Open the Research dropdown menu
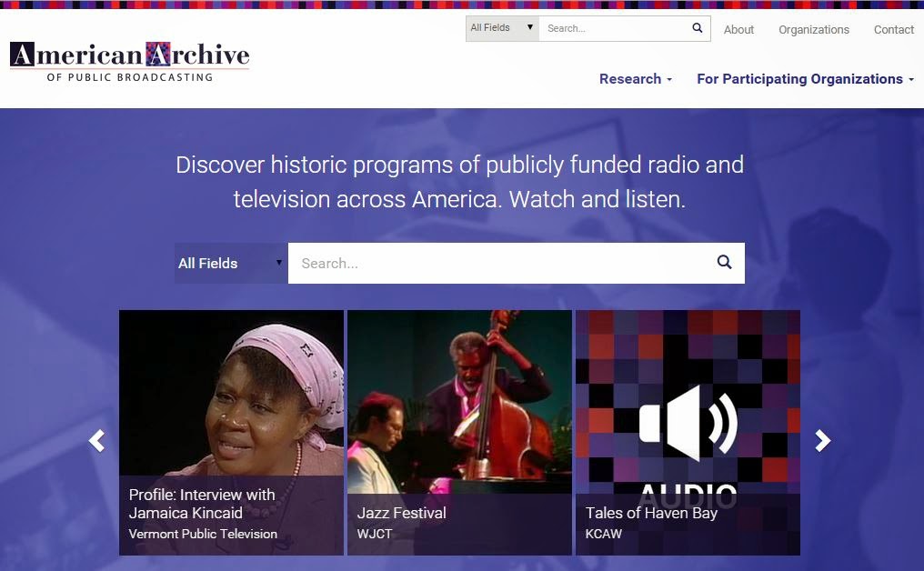 (635, 79)
